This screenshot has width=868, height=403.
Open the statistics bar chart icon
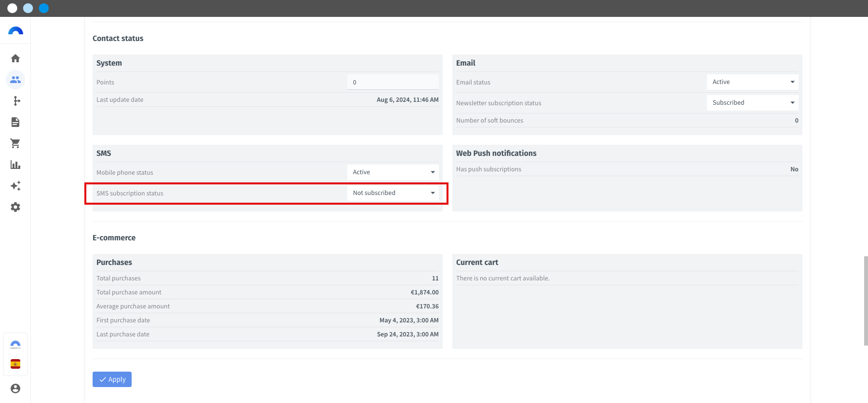(x=15, y=165)
